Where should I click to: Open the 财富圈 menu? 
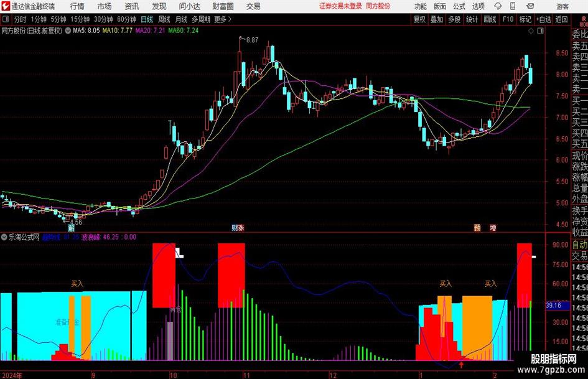click(x=223, y=6)
